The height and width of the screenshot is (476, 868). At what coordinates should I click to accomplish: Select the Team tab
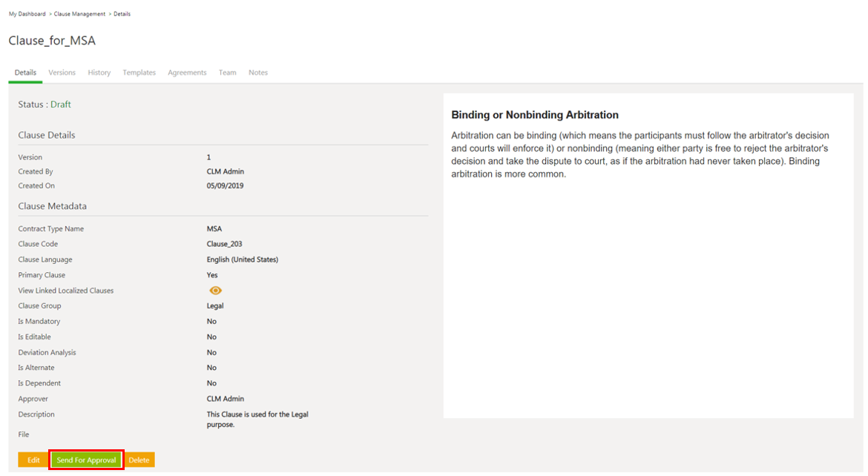[227, 73]
